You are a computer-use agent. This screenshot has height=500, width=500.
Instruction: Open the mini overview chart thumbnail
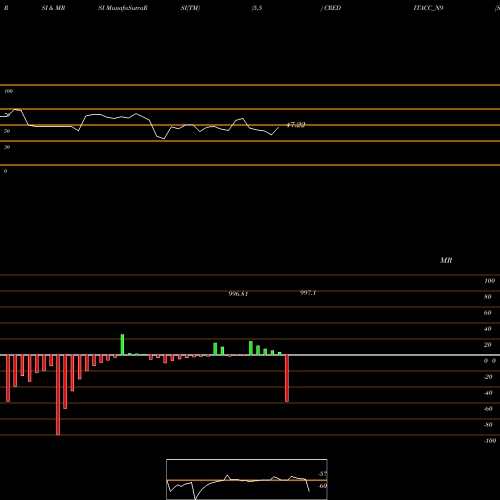(247, 479)
